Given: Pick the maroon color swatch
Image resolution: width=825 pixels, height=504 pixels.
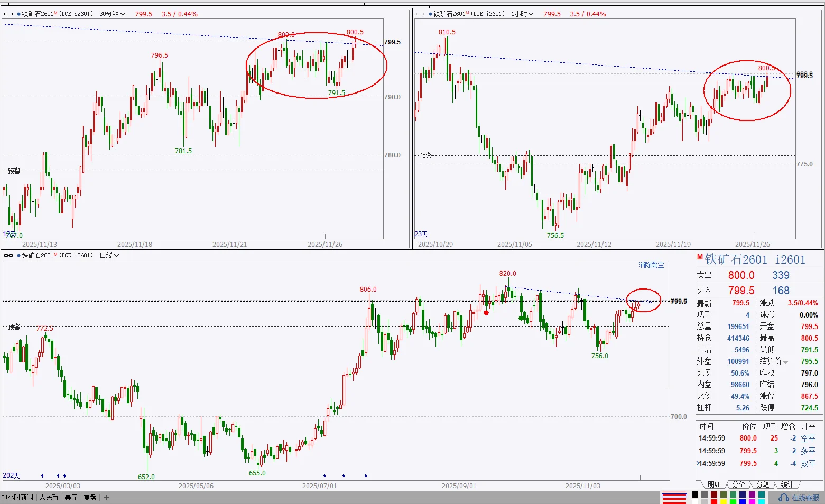Looking at the screenshot, I should pyautogui.click(x=714, y=495).
